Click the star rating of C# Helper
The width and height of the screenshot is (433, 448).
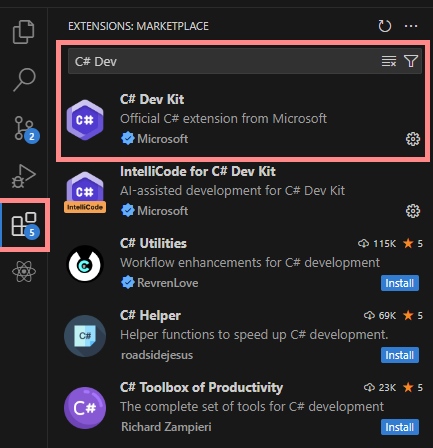click(x=413, y=316)
